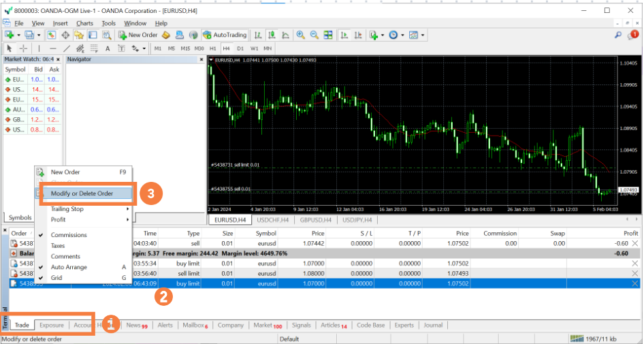Draw a vertical line with the toolbar tool
Image resolution: width=644 pixels, height=344 pixels.
[39, 48]
